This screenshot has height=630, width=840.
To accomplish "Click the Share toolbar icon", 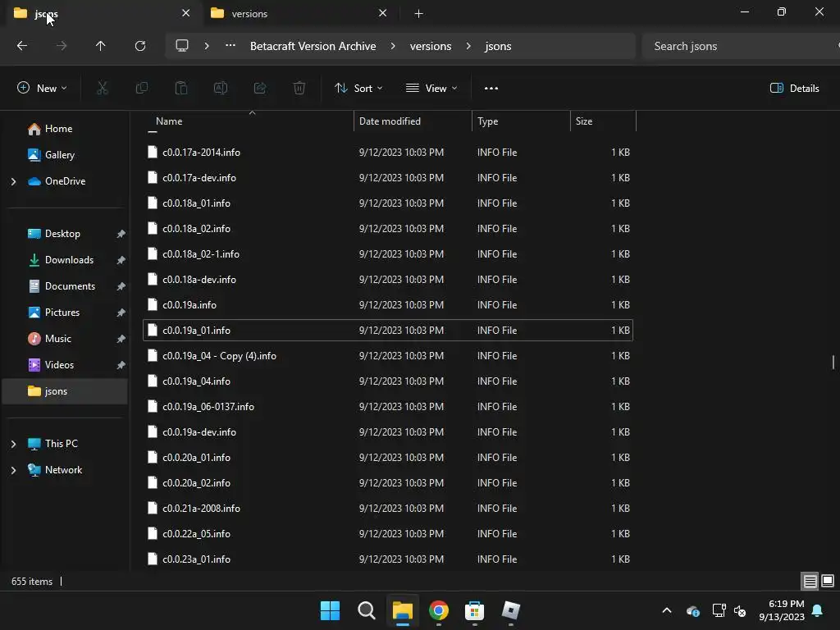I will 260,89.
